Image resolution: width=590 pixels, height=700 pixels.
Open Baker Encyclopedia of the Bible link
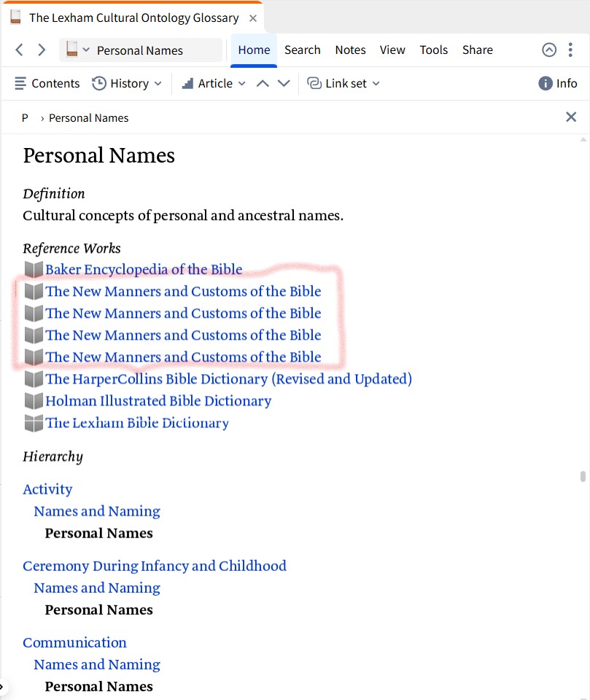click(144, 269)
